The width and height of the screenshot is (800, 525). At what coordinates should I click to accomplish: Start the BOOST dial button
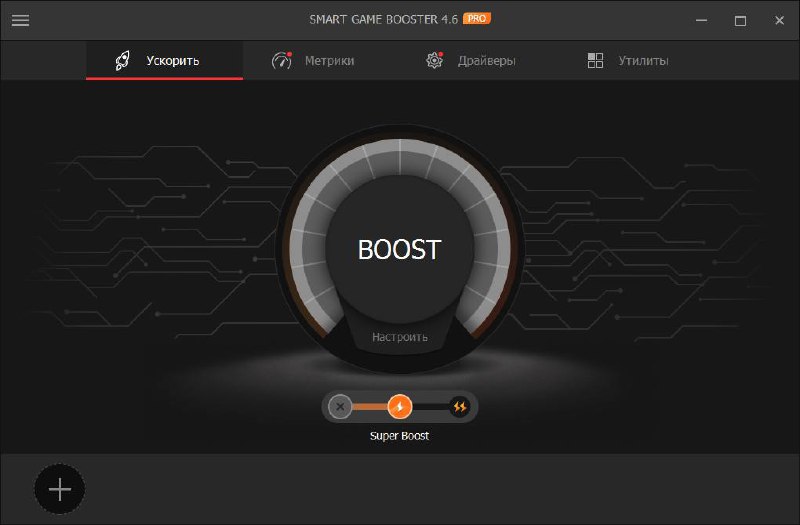point(399,249)
